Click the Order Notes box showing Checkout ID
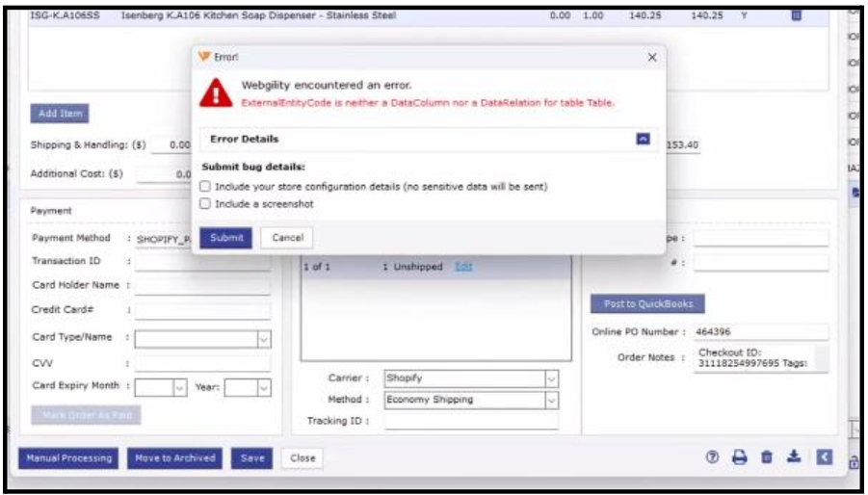Screen dimensions: 868x495 point(761,358)
